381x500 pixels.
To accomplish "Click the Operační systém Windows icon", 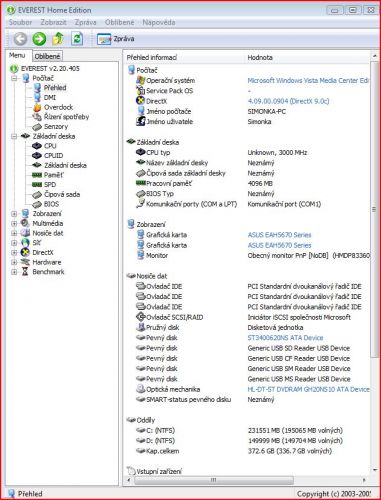I will click(x=140, y=80).
